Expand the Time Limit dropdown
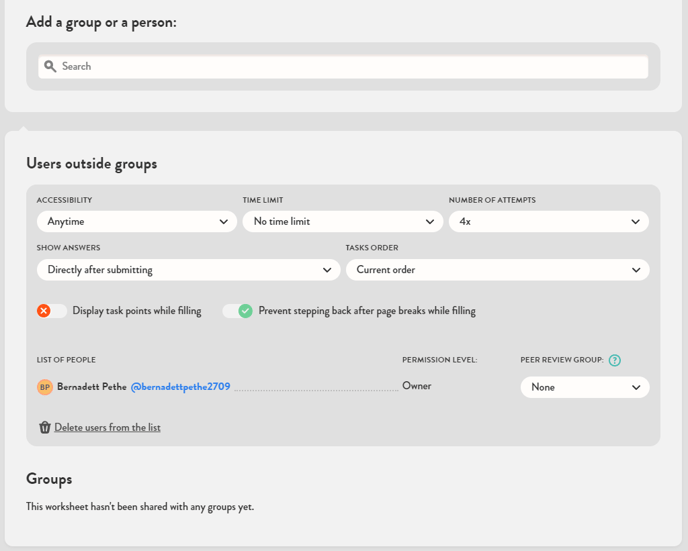The image size is (688, 551). 342,222
